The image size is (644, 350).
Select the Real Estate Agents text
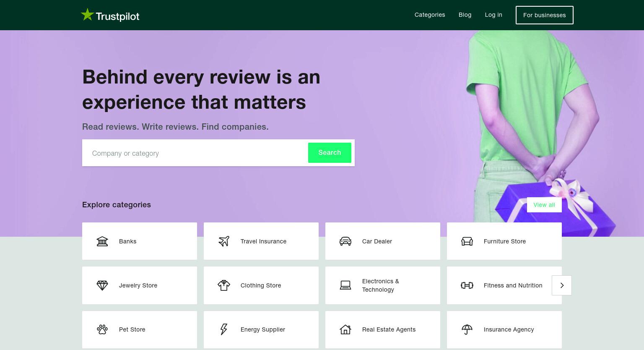[389, 329]
